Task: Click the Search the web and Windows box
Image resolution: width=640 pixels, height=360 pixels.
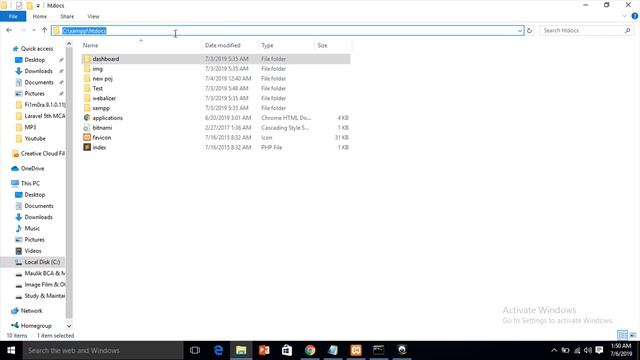Action: pyautogui.click(x=103, y=350)
